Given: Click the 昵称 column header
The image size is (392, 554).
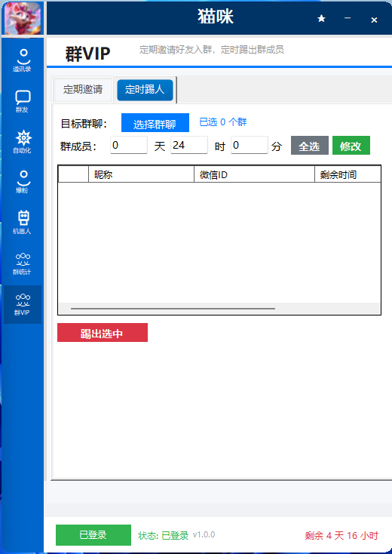Looking at the screenshot, I should [x=141, y=174].
